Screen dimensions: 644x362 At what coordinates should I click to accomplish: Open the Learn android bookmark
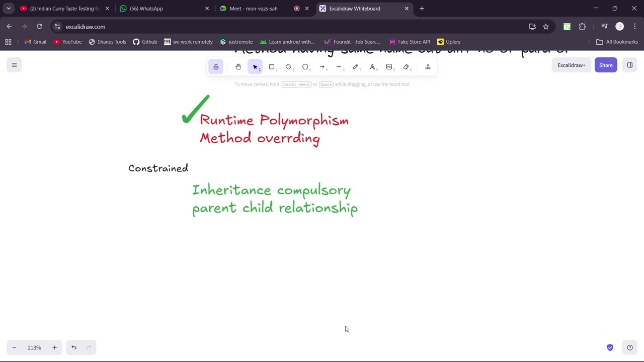click(287, 42)
